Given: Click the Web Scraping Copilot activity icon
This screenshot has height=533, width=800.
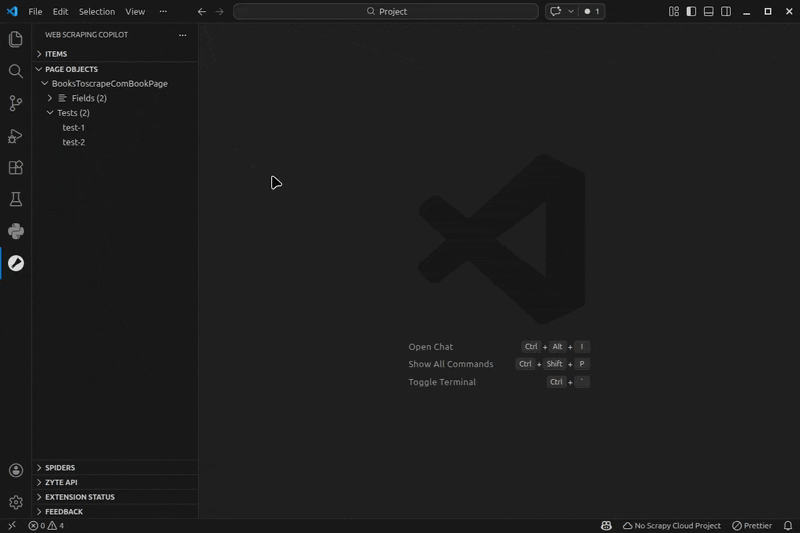Looking at the screenshot, I should [15, 263].
